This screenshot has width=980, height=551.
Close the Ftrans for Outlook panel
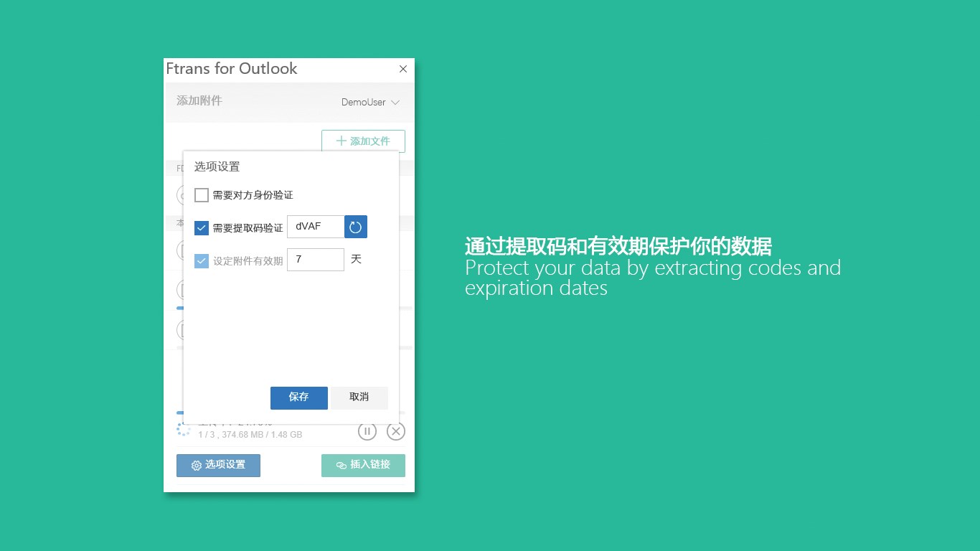click(403, 69)
